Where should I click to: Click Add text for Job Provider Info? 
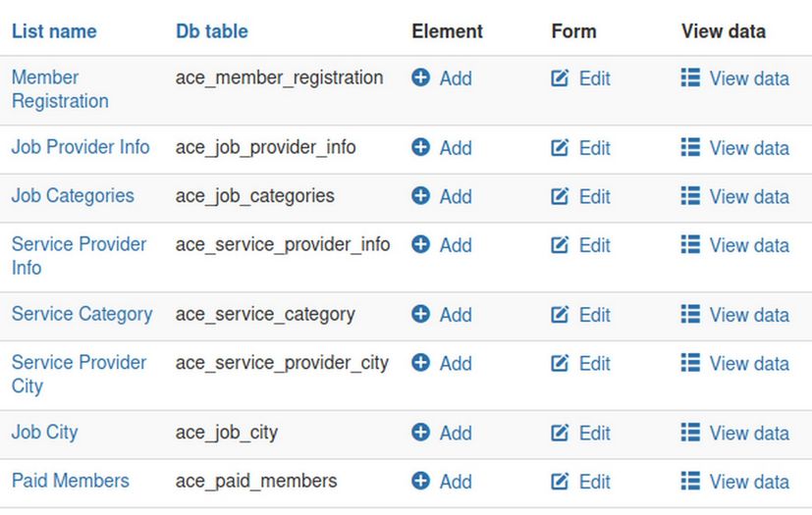click(456, 148)
